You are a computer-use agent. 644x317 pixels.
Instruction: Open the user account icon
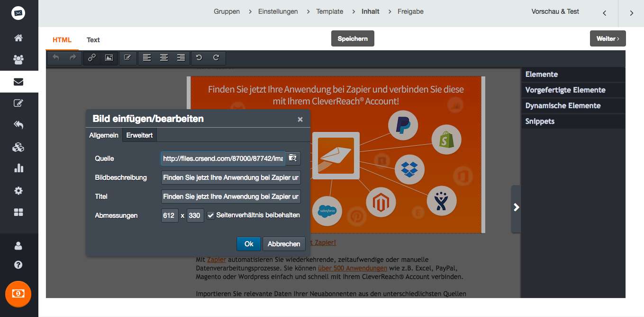point(18,246)
